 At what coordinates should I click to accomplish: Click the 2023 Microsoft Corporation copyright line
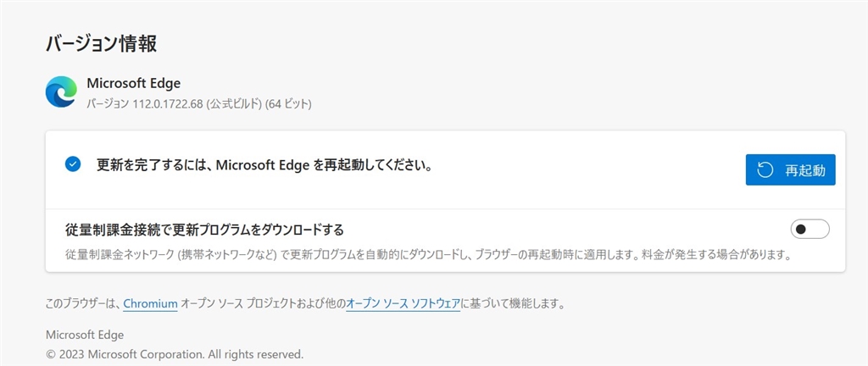click(174, 353)
